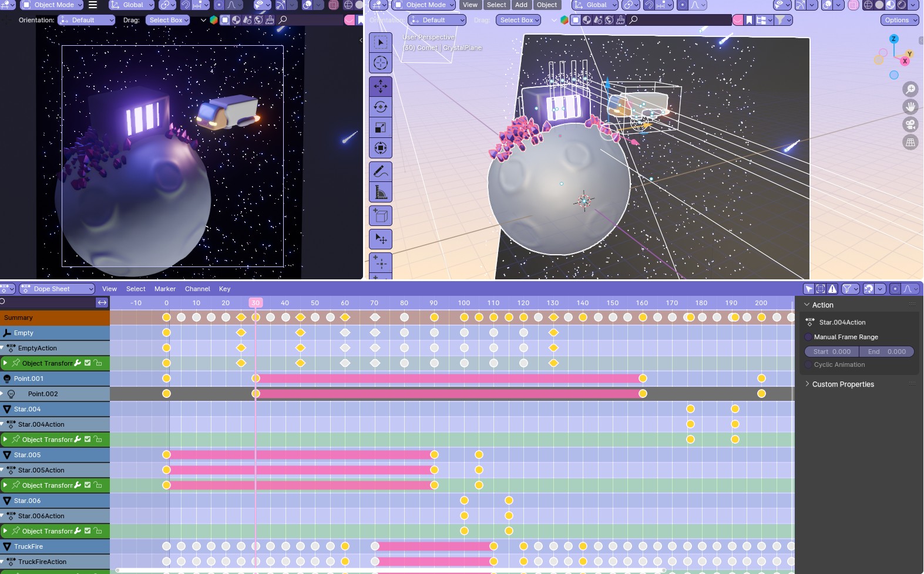Select the Measure tool
The height and width of the screenshot is (574, 924).
[380, 192]
